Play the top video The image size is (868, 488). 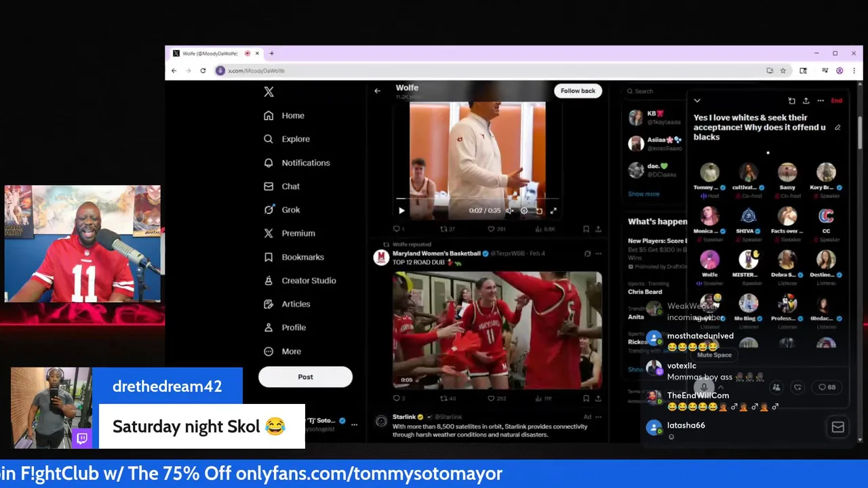pyautogui.click(x=401, y=211)
